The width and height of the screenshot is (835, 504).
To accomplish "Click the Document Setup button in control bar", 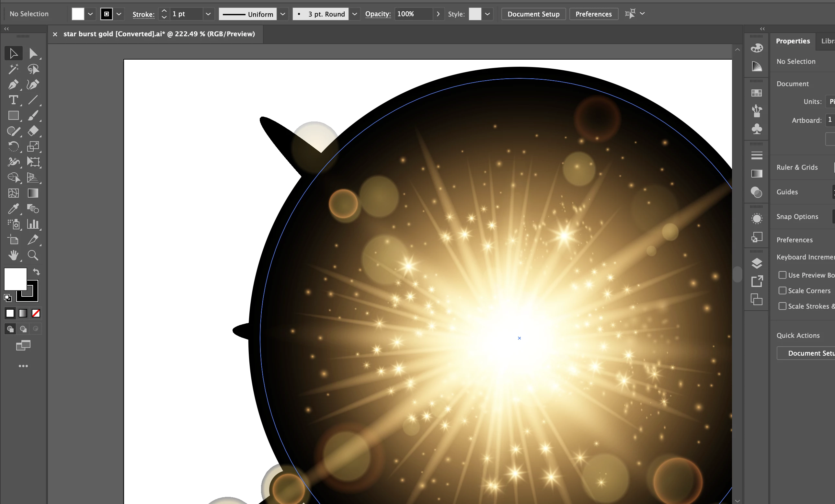I will tap(533, 14).
